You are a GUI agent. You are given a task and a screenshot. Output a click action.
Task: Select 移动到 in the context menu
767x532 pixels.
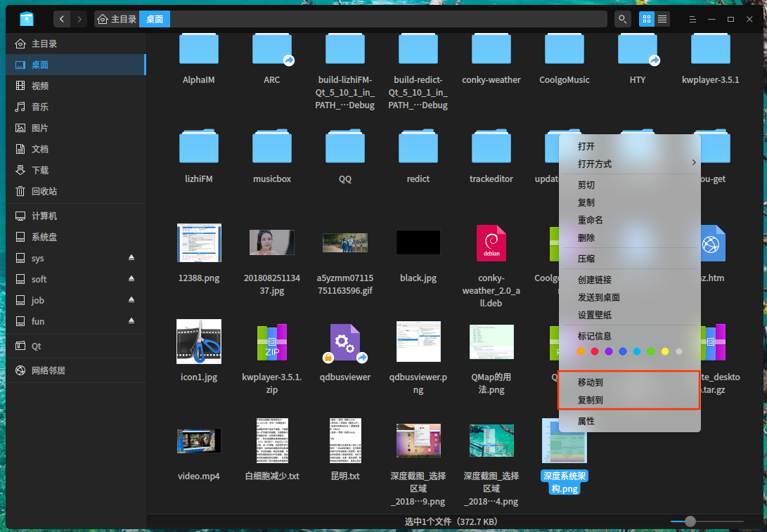pos(591,382)
